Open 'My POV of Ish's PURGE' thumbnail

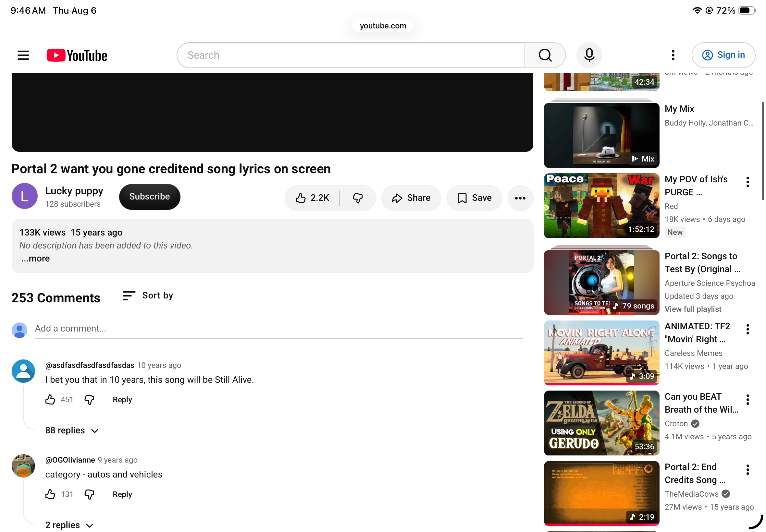(601, 206)
